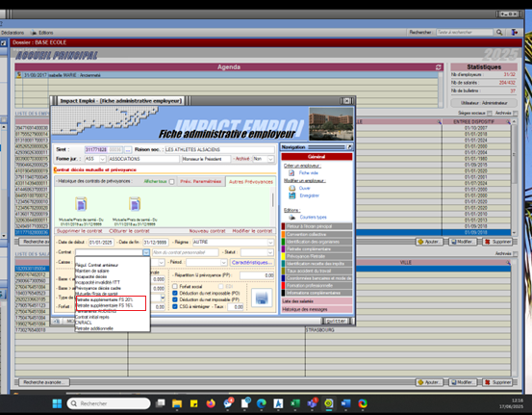Click the quitter button

point(336,321)
